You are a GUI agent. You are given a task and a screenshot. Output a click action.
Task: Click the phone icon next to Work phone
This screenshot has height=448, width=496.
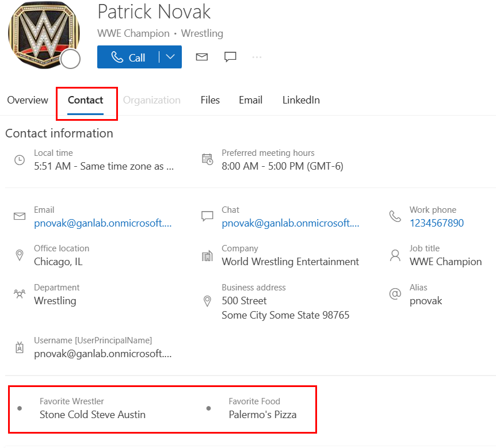[x=395, y=216]
